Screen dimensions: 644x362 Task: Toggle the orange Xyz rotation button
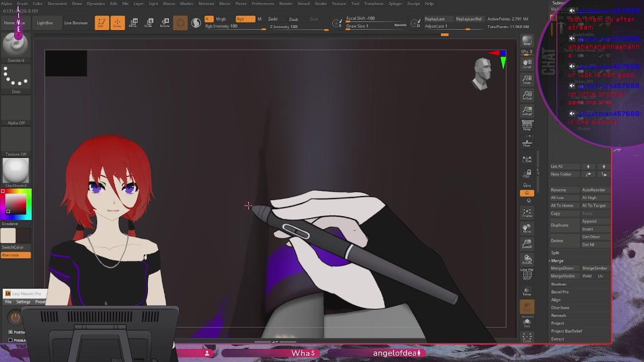point(527,193)
